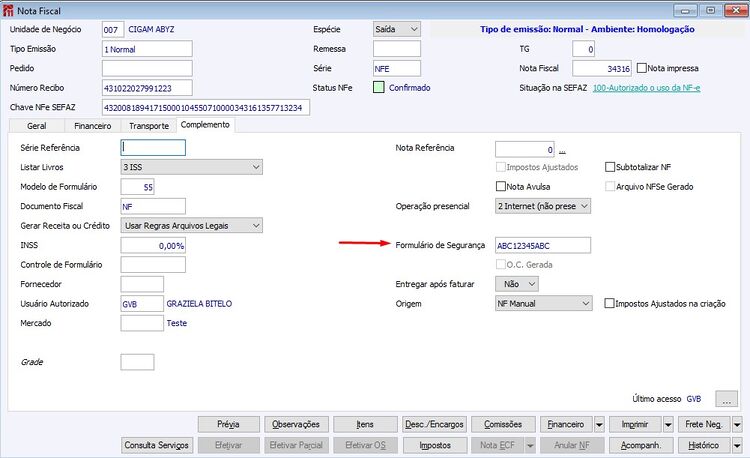Click the Consulta Serviços button

pos(157,446)
